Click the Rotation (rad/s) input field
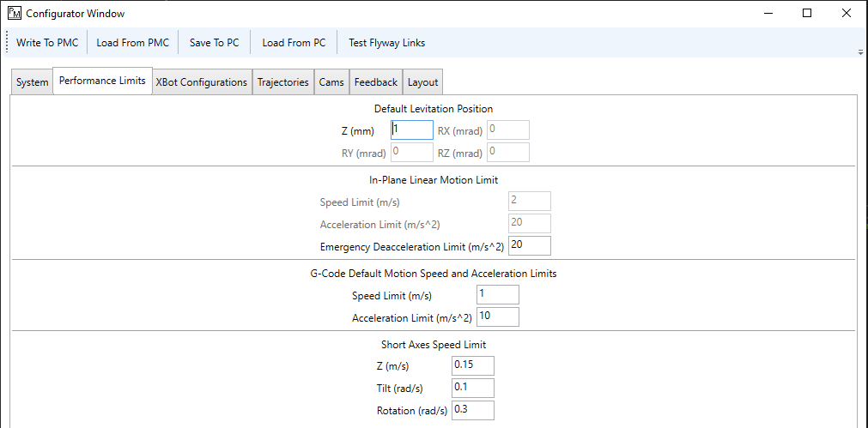 [473, 409]
